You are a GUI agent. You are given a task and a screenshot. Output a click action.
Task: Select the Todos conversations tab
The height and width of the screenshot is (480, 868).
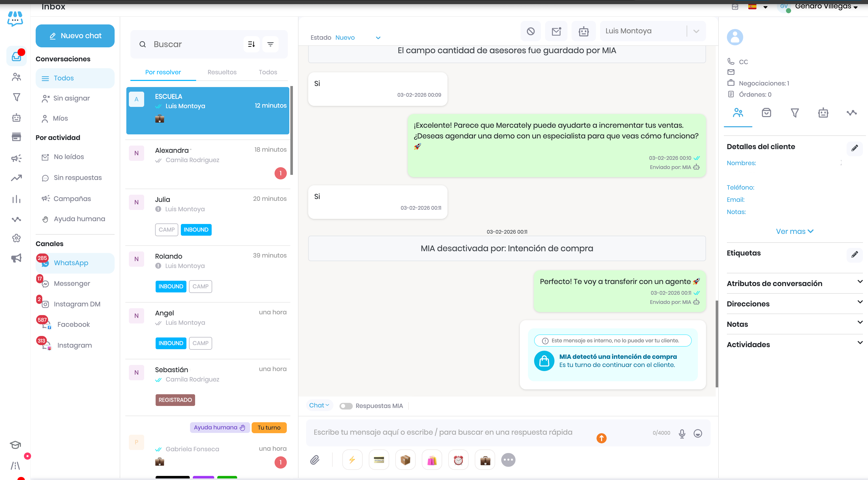pyautogui.click(x=267, y=72)
